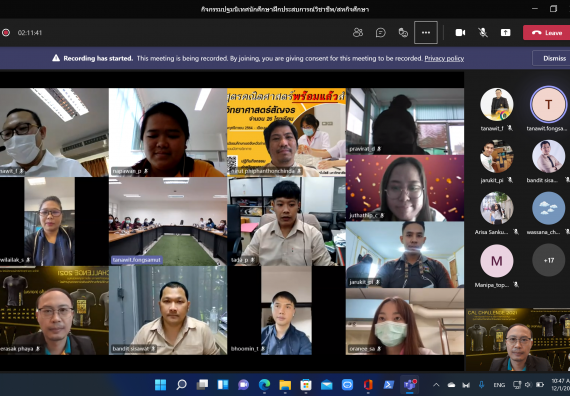Open the volume tray icon
This screenshot has width=570, height=396.
(x=527, y=385)
